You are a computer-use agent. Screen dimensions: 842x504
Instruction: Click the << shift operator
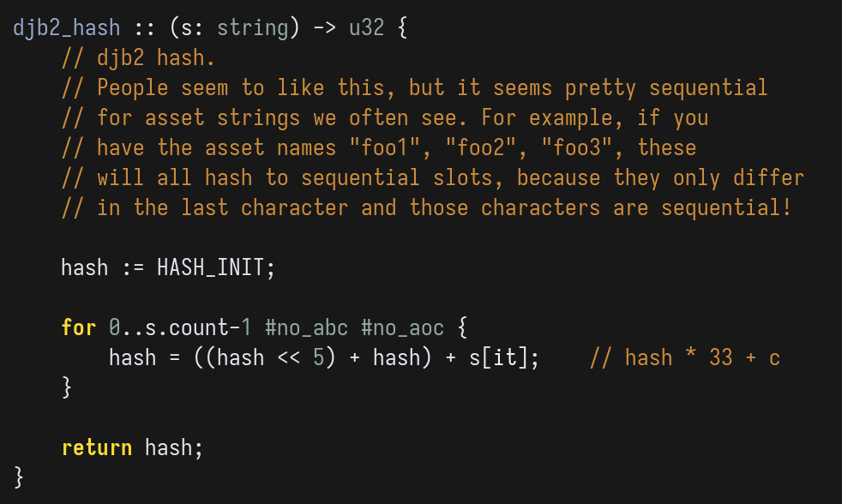tap(288, 357)
